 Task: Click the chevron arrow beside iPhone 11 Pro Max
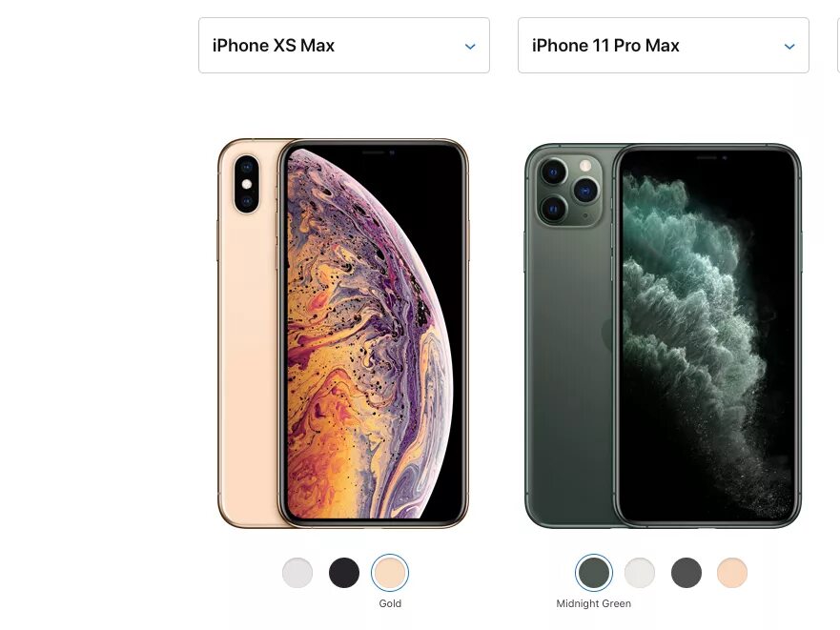789,47
